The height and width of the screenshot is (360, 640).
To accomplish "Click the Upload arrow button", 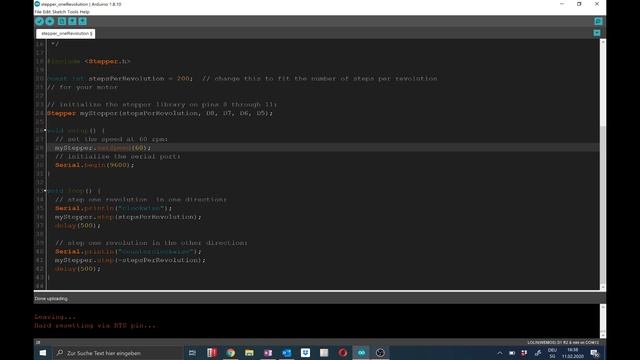I will click(x=50, y=21).
